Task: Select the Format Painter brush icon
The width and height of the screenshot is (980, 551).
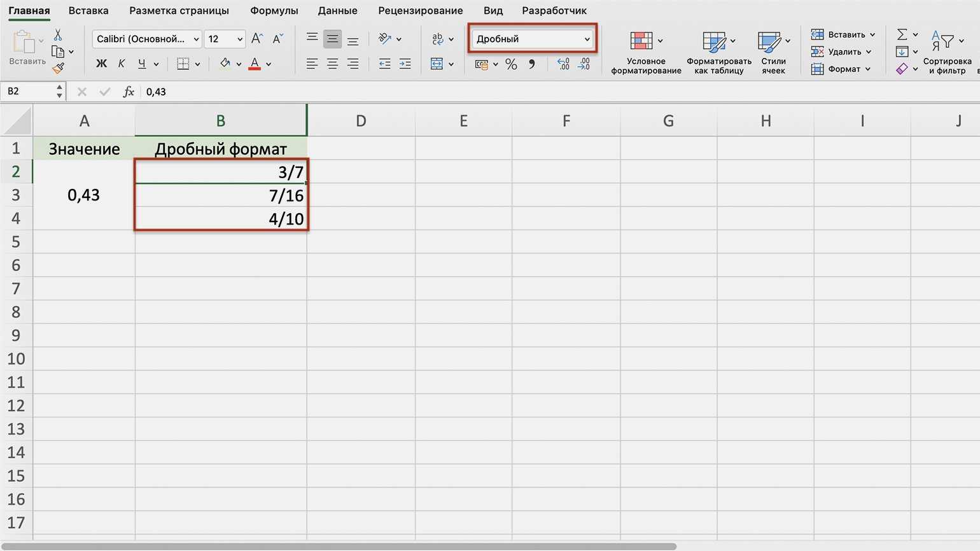Action: click(x=59, y=67)
